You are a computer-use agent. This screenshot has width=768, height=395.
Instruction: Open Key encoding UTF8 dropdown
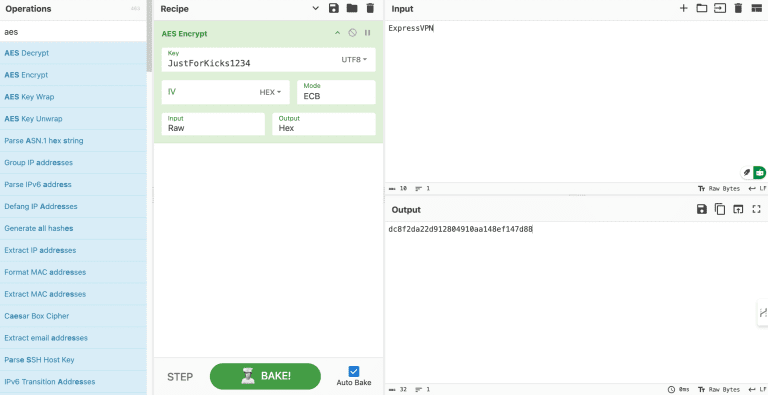click(354, 60)
